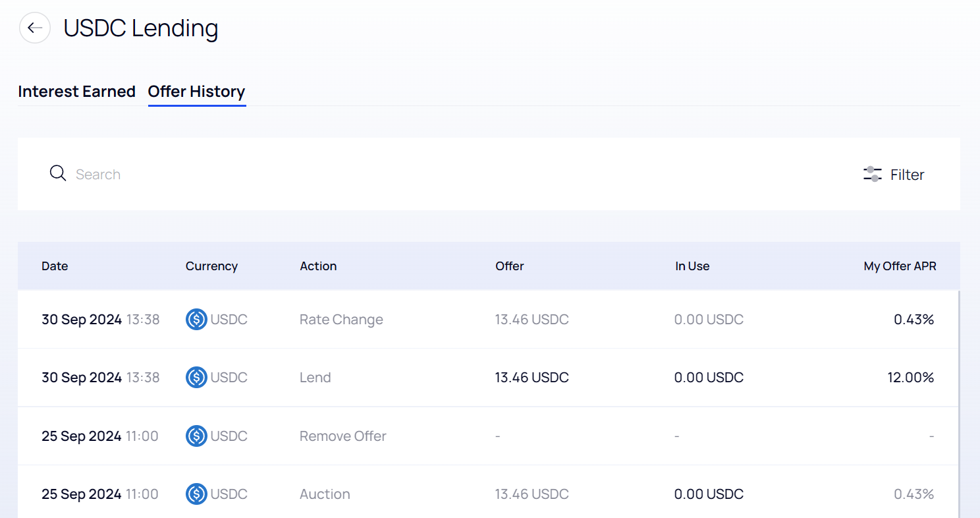Screen dimensions: 980x518
Task: Click USDC coin icon in Remove Offer row
Action: pyautogui.click(x=196, y=436)
